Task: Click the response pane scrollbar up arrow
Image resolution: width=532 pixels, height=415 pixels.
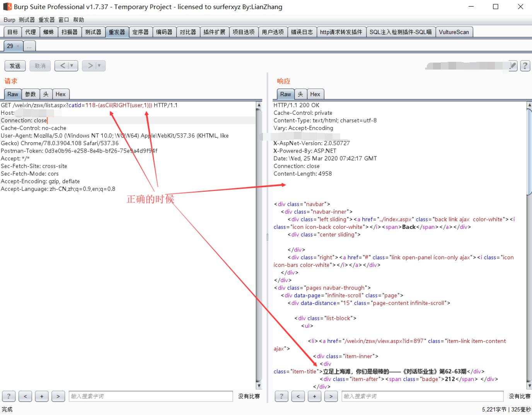Action: point(529,105)
